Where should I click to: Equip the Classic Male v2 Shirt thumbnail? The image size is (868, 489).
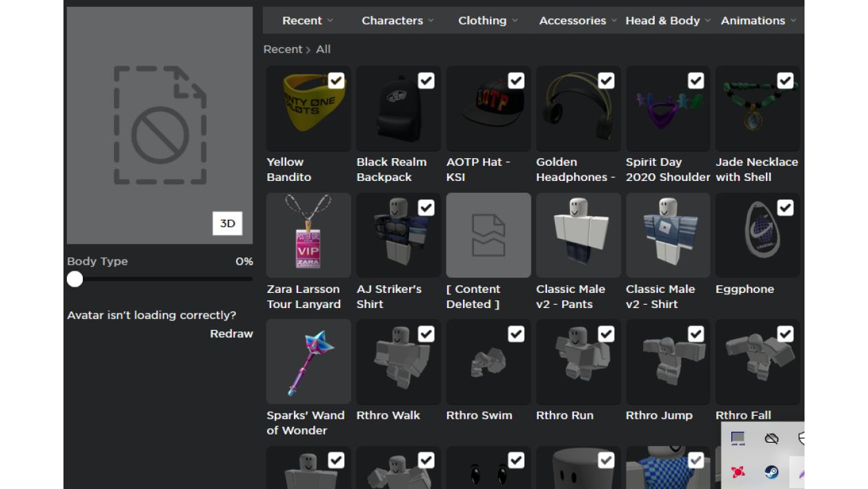pos(668,235)
